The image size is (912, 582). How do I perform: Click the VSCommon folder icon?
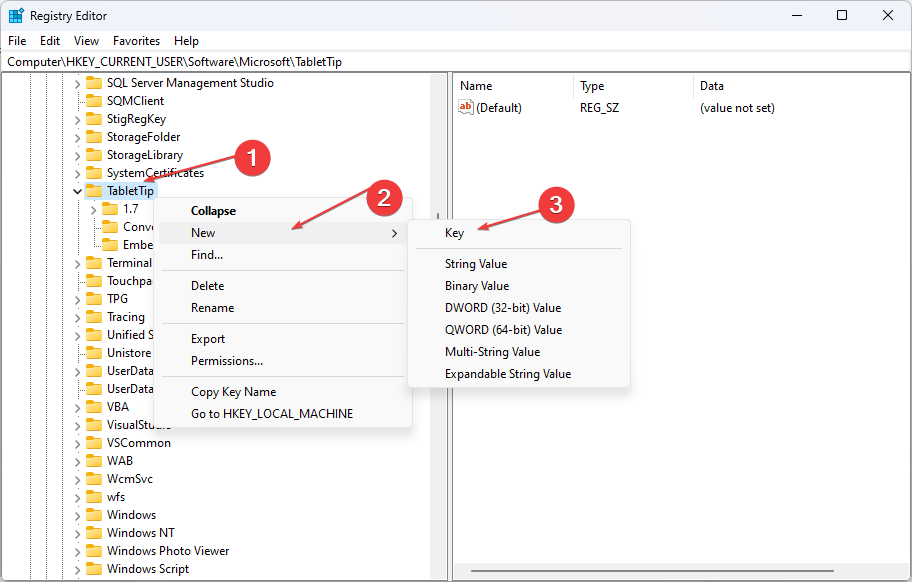pyautogui.click(x=94, y=443)
